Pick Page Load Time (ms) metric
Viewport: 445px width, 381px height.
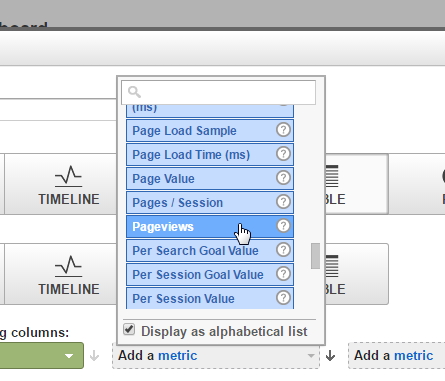pyautogui.click(x=210, y=155)
